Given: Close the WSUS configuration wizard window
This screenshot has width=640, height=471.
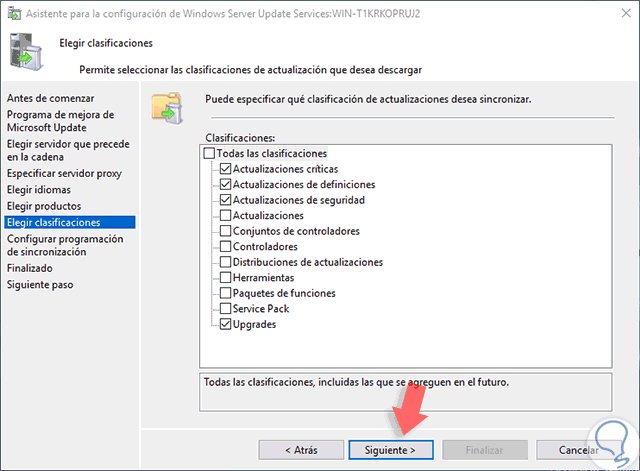Looking at the screenshot, I should 626,13.
